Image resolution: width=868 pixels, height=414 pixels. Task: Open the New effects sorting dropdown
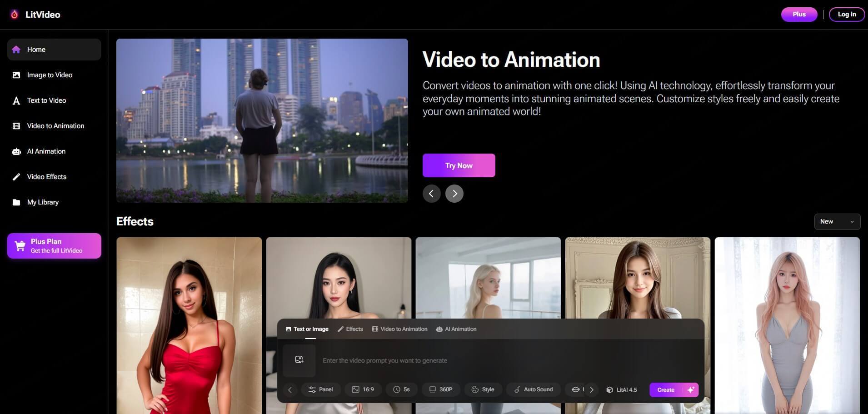(x=837, y=221)
